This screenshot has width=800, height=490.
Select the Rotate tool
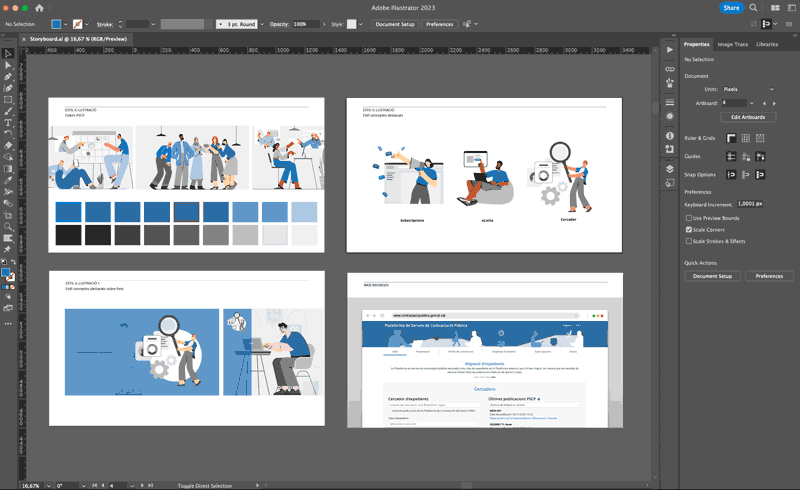[x=8, y=134]
